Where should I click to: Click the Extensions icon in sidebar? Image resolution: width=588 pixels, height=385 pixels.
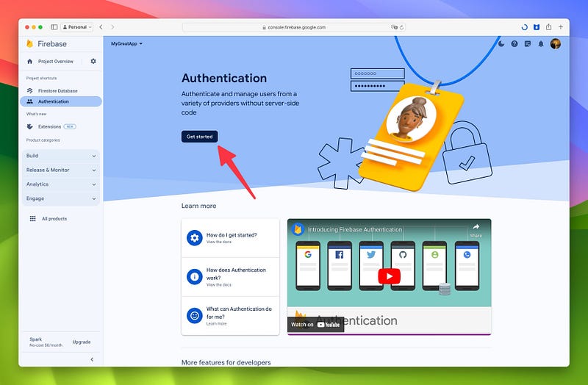click(30, 126)
